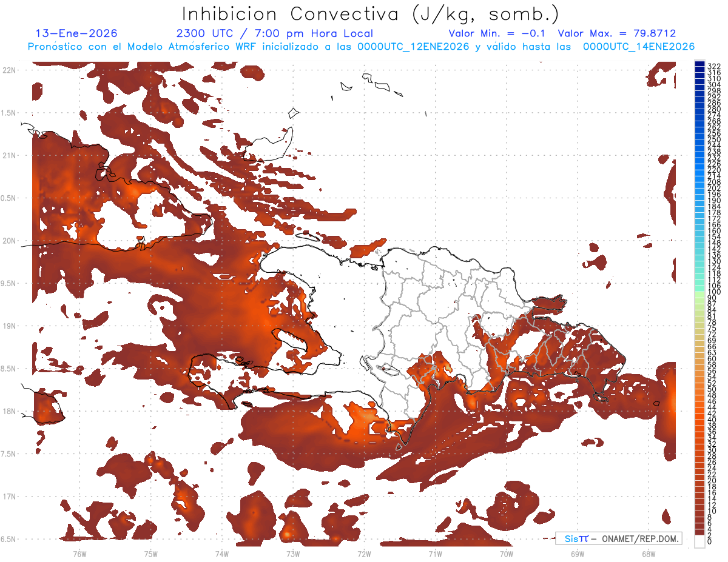The height and width of the screenshot is (562, 728).
Task: Click the "71W" longitude label
Action: 435,554
